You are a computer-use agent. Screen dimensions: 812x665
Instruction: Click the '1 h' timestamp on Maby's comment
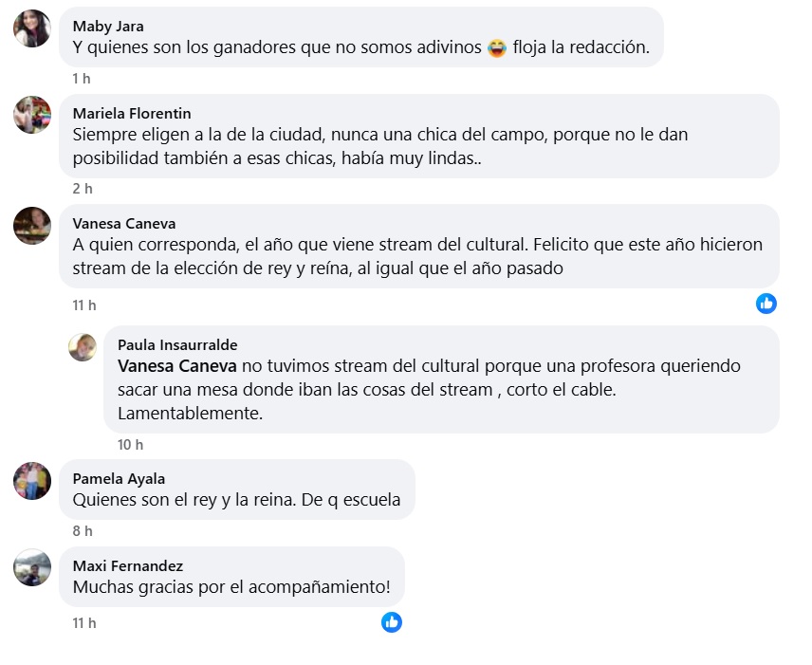82,79
